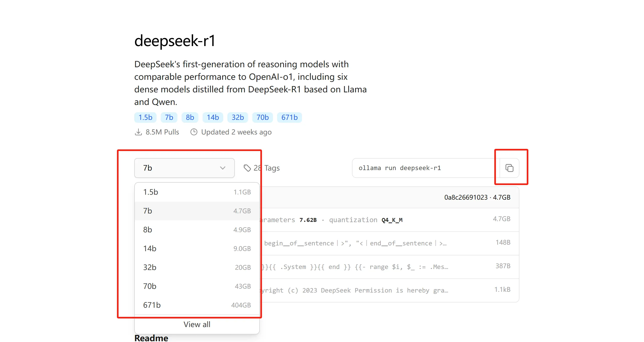Viewport: 644px width, 342px height.
Task: Choose the 14b 9.0GB model option
Action: click(x=197, y=249)
